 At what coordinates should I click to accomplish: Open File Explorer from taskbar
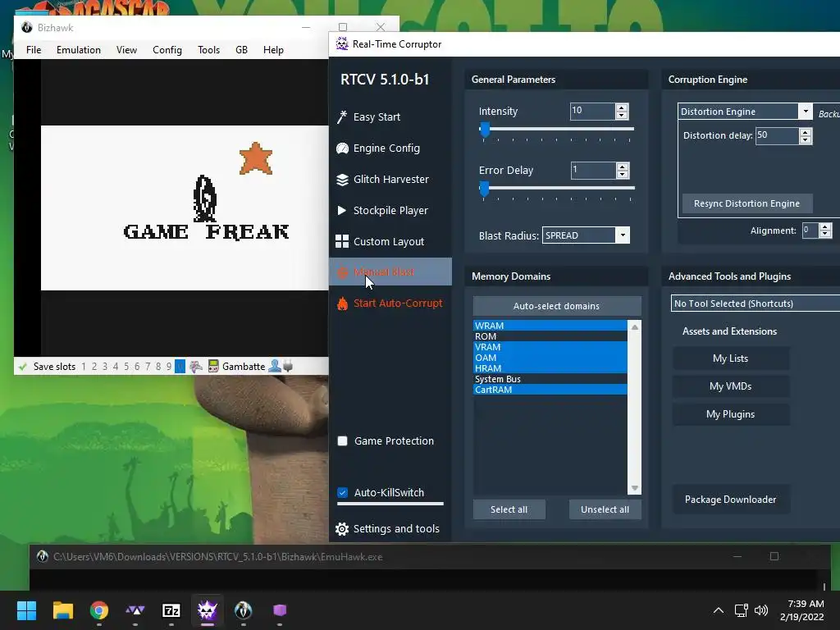[62, 610]
